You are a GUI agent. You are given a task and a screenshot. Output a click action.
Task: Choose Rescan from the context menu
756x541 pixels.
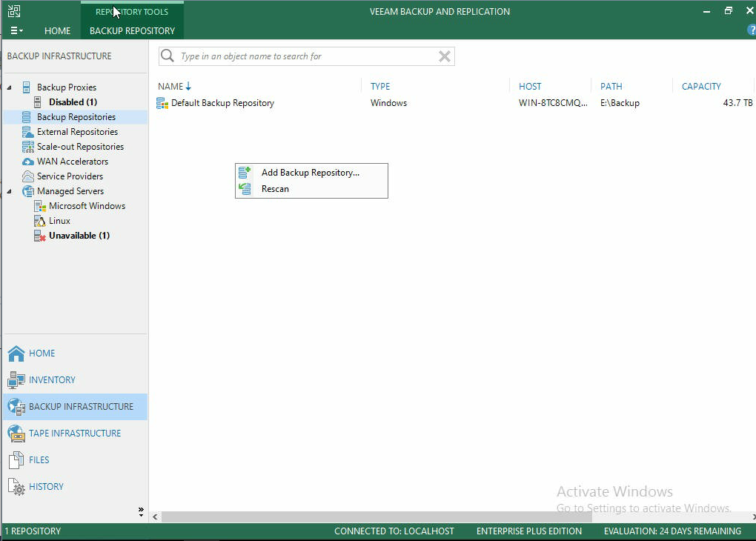pyautogui.click(x=311, y=189)
